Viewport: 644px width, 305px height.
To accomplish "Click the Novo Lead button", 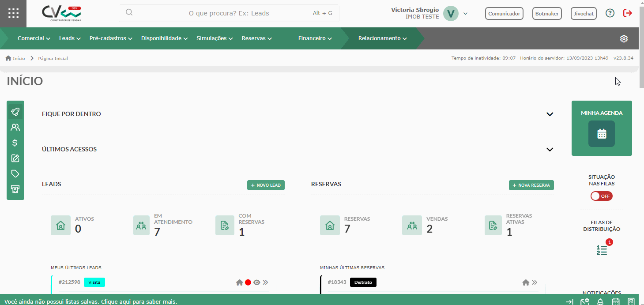I will pos(266,185).
